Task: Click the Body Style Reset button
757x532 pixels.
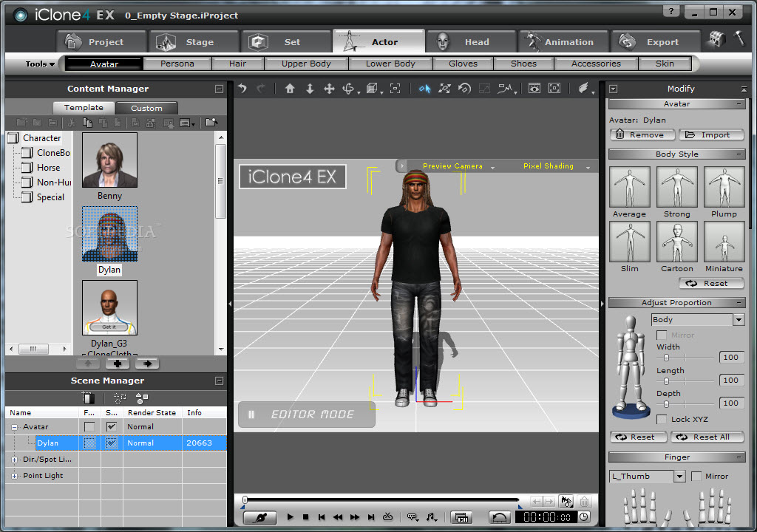Action: pos(711,284)
